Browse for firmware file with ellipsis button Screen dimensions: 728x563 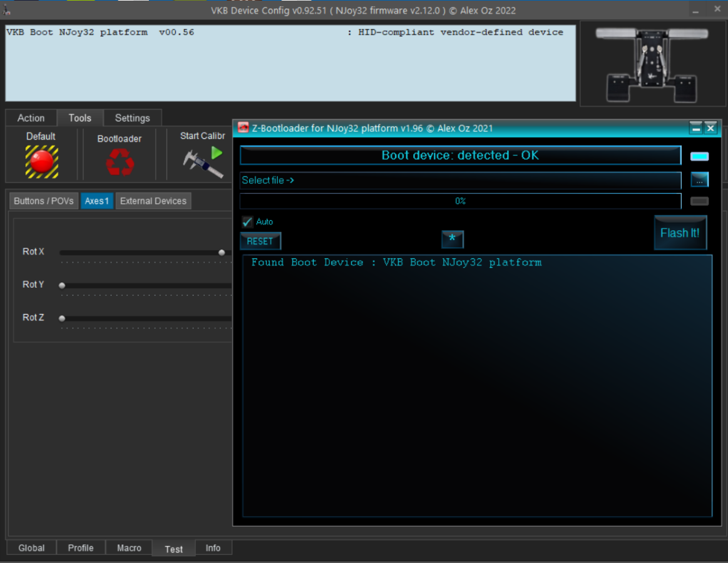pyautogui.click(x=699, y=180)
